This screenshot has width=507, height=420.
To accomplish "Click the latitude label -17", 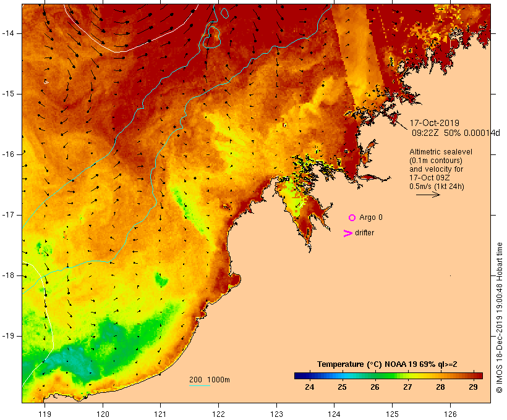I will (x=8, y=215).
